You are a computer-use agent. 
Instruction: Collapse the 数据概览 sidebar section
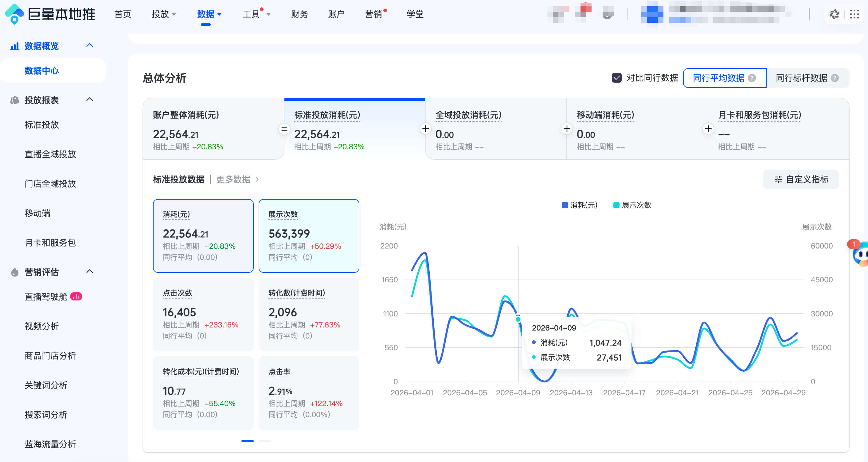pos(90,45)
